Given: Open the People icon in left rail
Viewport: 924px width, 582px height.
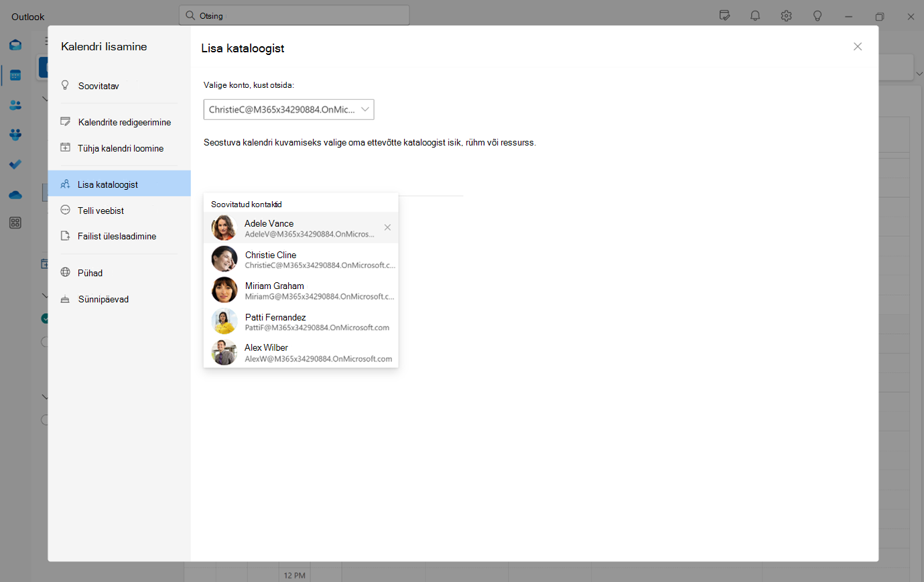Looking at the screenshot, I should click(15, 105).
